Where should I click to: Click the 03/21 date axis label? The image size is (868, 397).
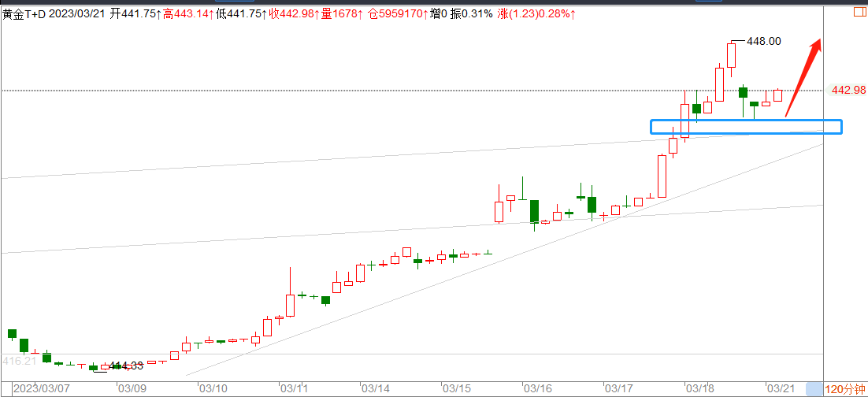point(780,389)
